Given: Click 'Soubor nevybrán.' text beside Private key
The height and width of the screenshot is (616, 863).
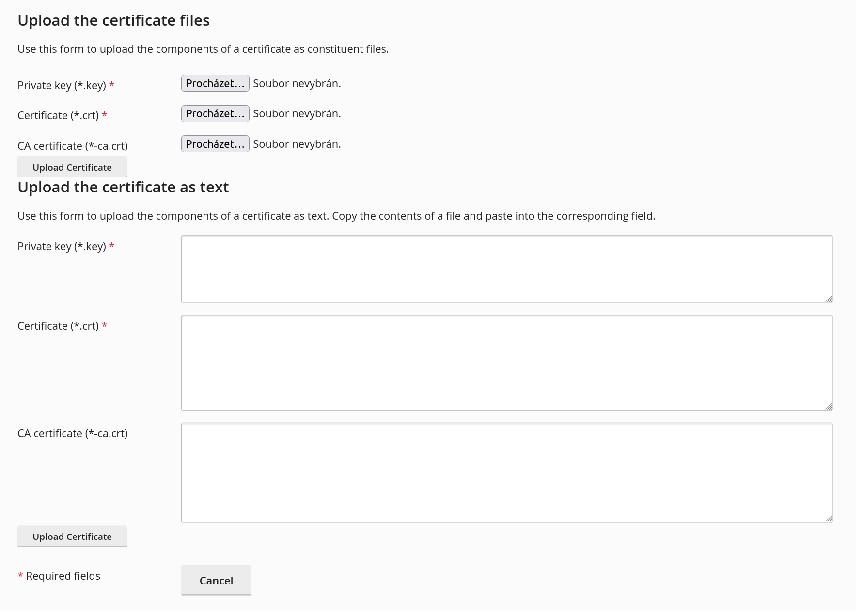Looking at the screenshot, I should (297, 83).
